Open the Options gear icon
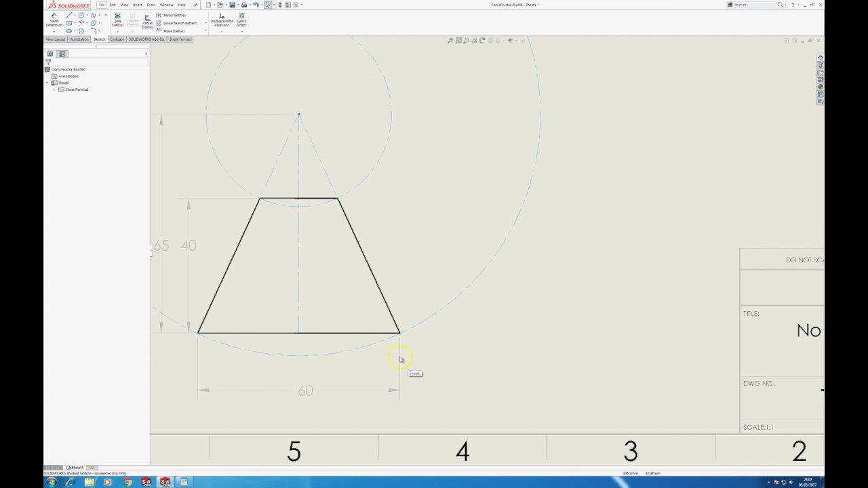The image size is (868, 488). [296, 5]
